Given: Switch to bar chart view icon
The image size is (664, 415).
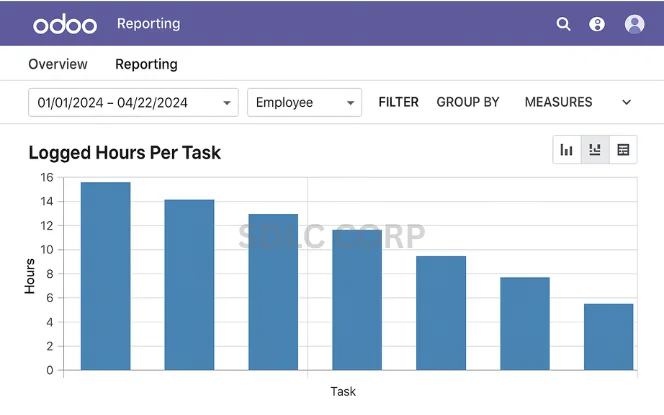Looking at the screenshot, I should pyautogui.click(x=567, y=149).
